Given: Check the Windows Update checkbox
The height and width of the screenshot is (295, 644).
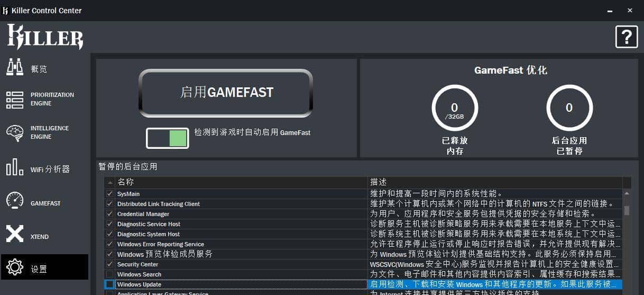Looking at the screenshot, I should point(109,284).
